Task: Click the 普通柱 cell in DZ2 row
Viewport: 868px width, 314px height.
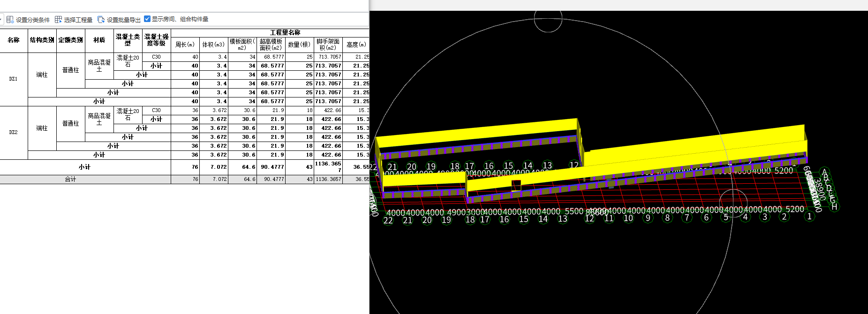Action: 71,124
